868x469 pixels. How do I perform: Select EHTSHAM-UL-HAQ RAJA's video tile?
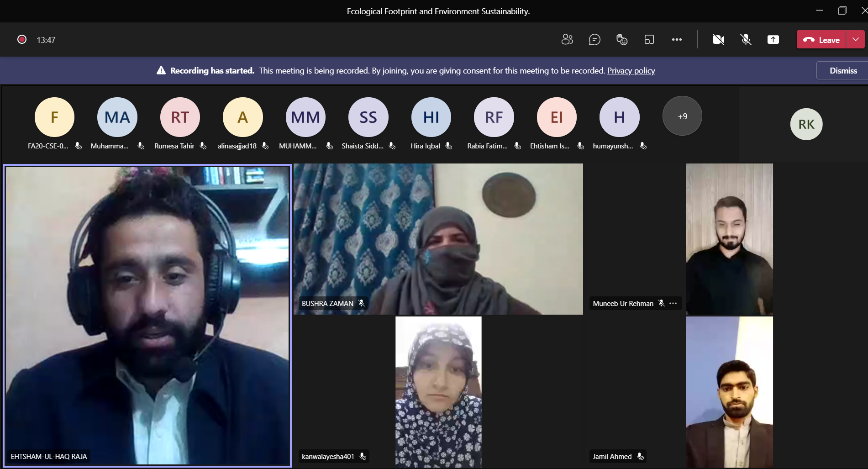coord(147,315)
